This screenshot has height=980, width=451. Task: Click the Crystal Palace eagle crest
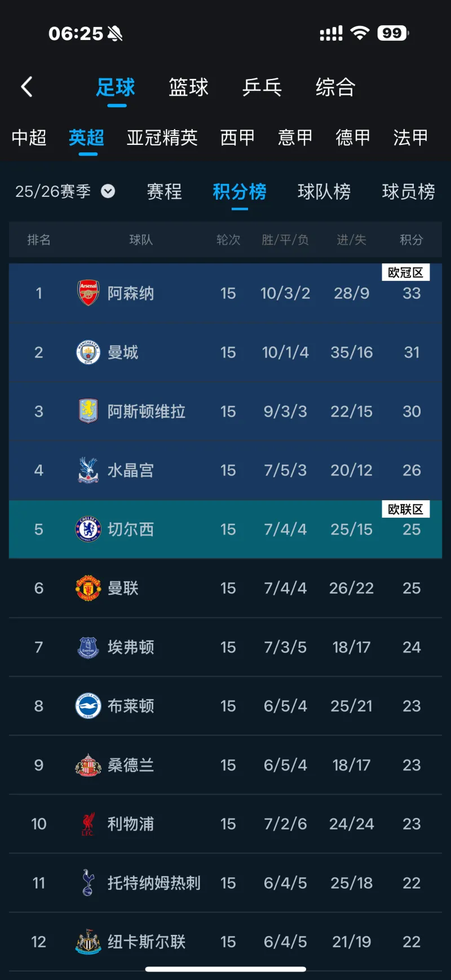point(88,470)
